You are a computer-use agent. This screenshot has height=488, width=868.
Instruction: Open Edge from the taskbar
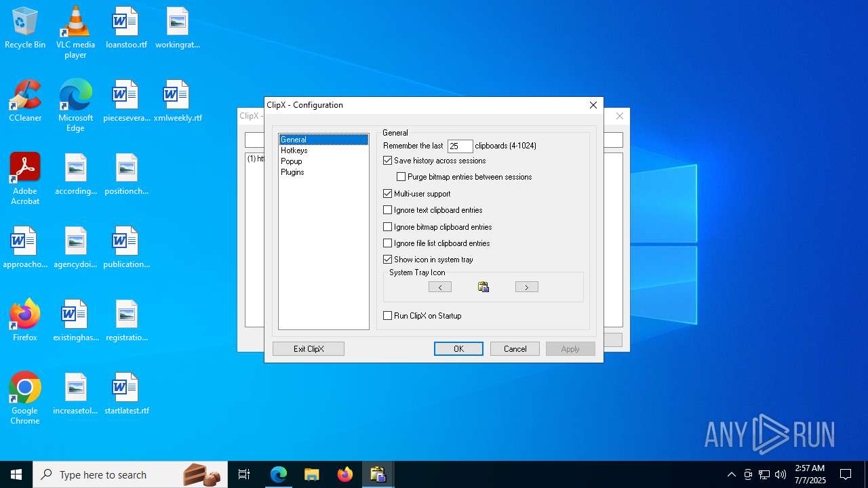pyautogui.click(x=279, y=474)
